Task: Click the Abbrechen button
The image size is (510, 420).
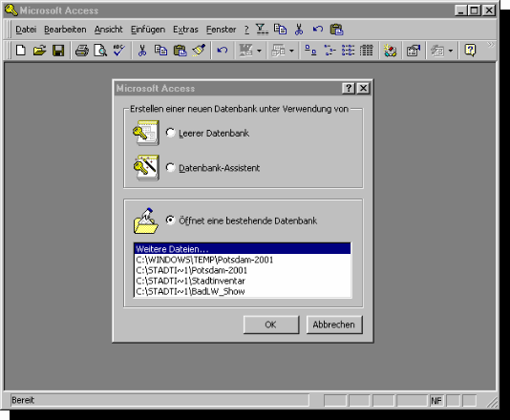Action: tap(334, 325)
